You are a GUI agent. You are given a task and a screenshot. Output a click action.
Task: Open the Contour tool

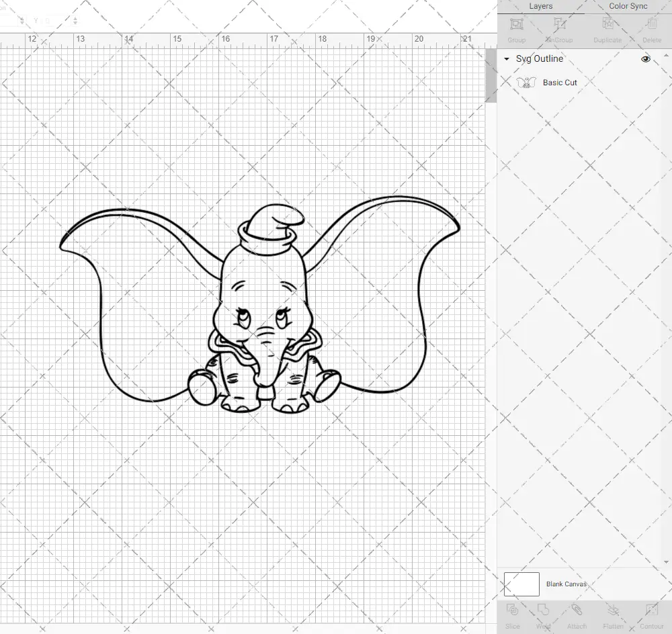click(651, 615)
